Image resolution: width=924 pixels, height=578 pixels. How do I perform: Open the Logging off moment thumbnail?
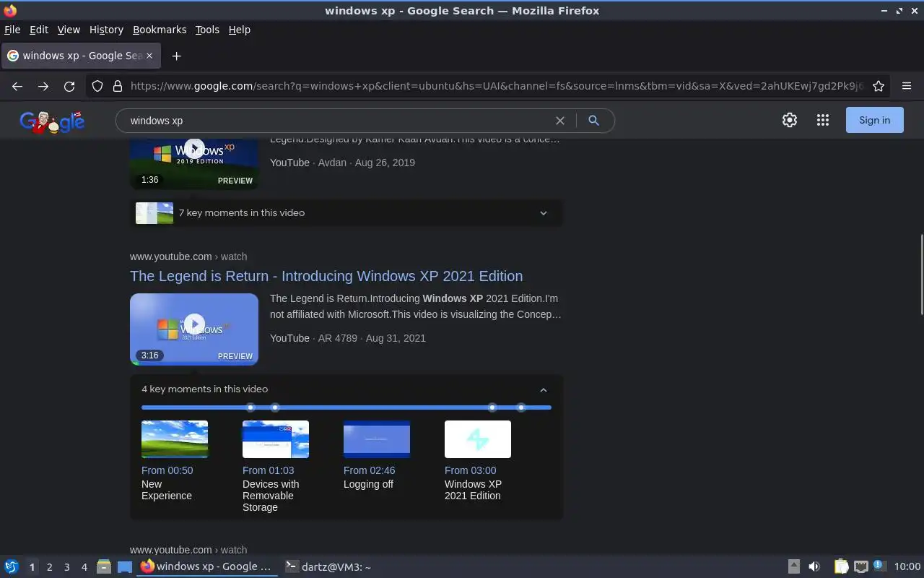377,439
